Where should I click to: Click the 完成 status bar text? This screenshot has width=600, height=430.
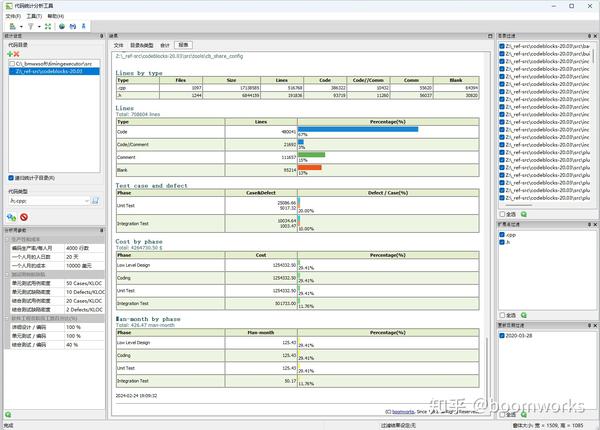pyautogui.click(x=8, y=425)
